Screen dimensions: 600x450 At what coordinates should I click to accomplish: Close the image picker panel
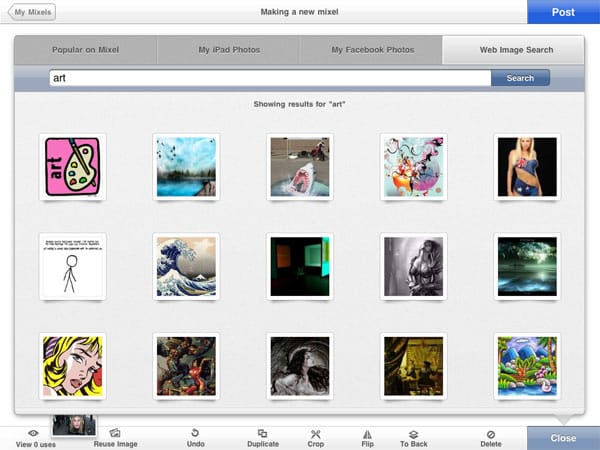click(x=563, y=438)
